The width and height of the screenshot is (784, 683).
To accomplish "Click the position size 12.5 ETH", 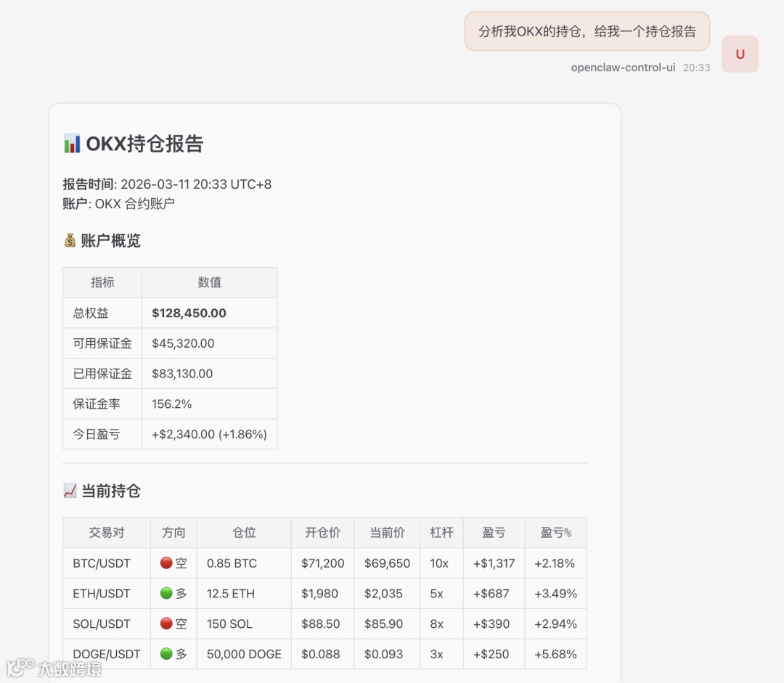I will [231, 594].
